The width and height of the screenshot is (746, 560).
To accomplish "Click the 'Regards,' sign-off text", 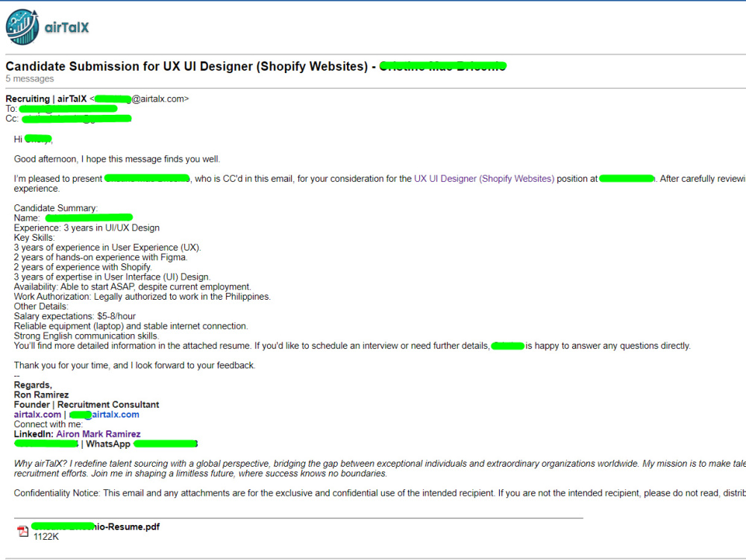I will click(x=33, y=385).
